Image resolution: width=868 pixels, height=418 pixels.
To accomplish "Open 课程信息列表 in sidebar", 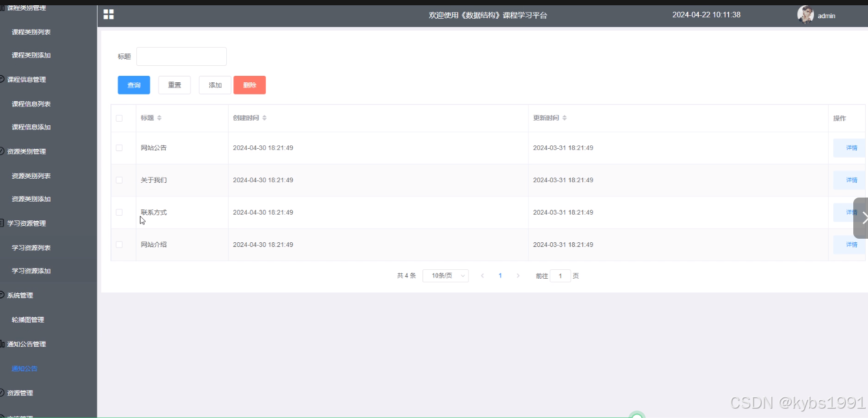I will [x=31, y=104].
